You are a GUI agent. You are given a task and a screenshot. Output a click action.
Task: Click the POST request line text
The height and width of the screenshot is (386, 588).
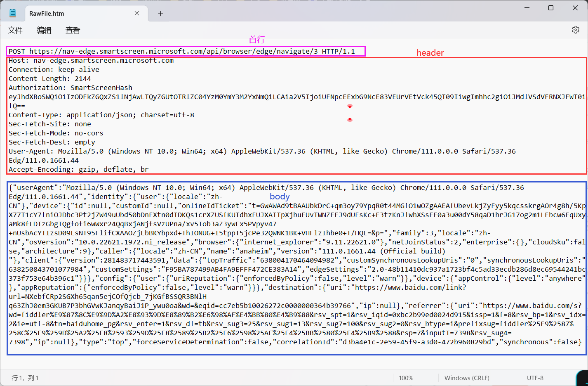(182, 51)
